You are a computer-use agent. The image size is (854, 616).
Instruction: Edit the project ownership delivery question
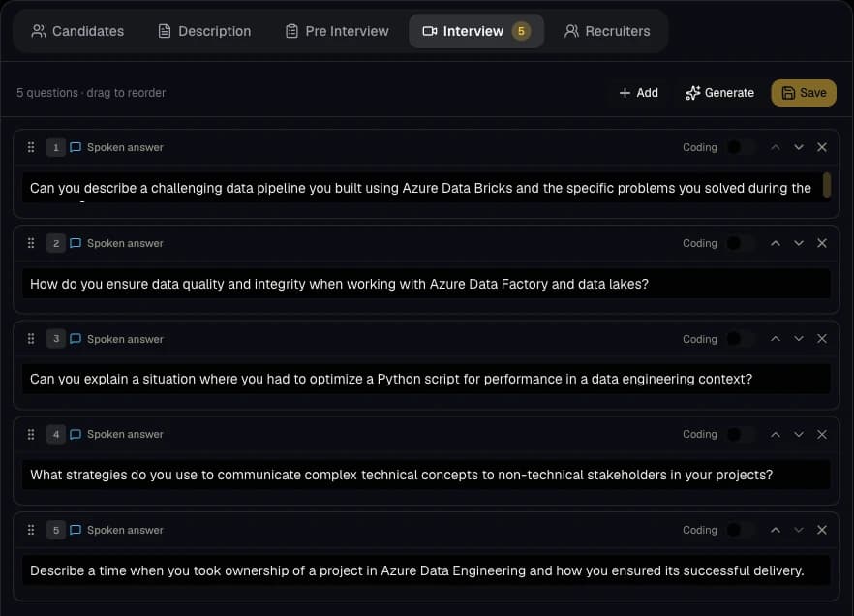tap(426, 570)
